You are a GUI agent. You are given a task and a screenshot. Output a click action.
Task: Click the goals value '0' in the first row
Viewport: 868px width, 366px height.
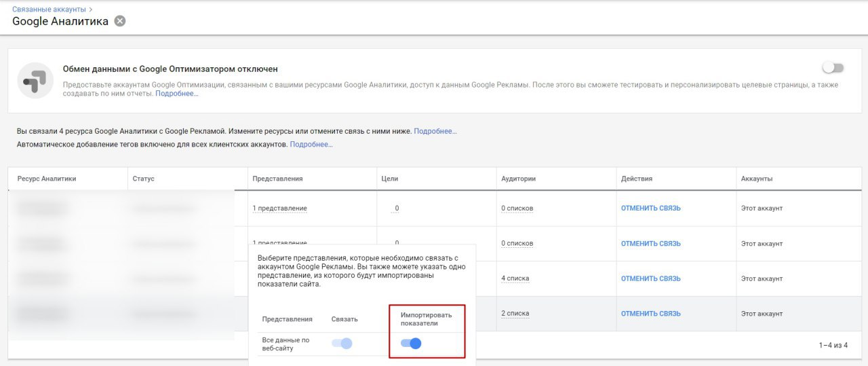click(x=397, y=208)
